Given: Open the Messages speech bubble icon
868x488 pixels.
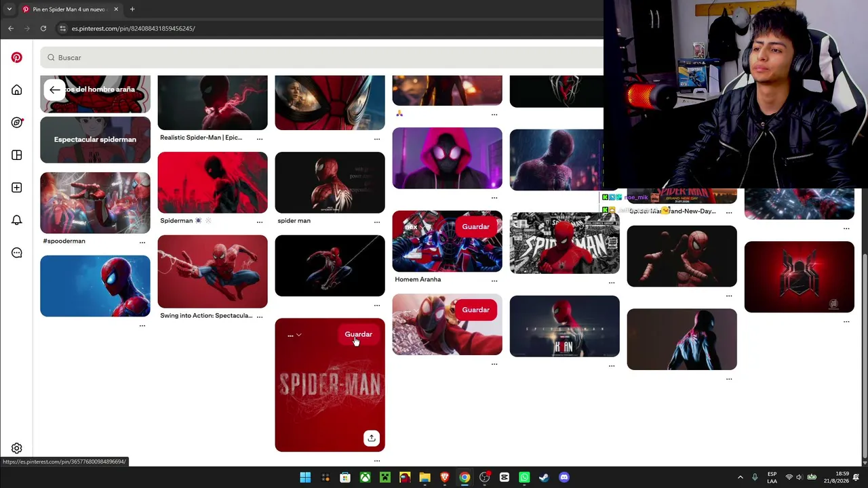Looking at the screenshot, I should pyautogui.click(x=16, y=253).
